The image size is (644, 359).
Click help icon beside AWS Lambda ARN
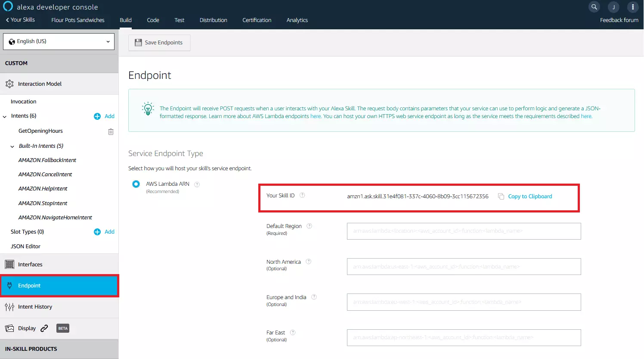pyautogui.click(x=197, y=184)
